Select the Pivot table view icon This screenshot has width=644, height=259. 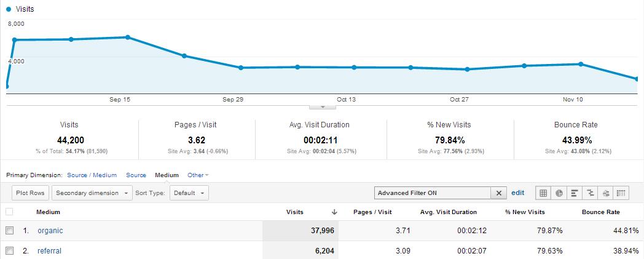click(621, 193)
